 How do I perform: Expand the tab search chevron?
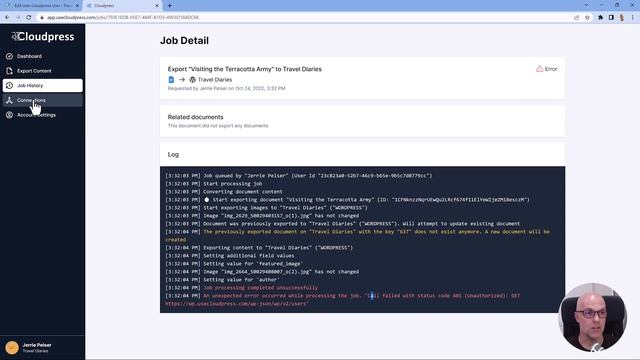[x=587, y=5]
